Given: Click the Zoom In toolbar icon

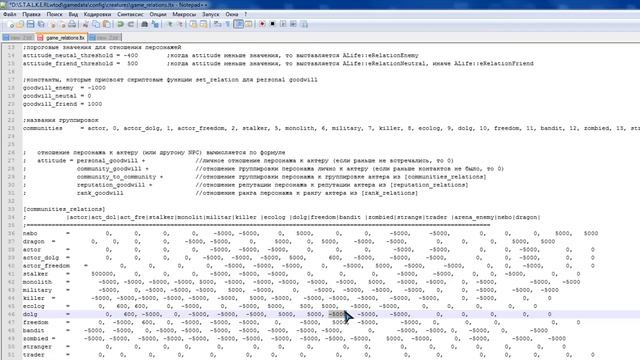Looking at the screenshot, I should pos(170,24).
